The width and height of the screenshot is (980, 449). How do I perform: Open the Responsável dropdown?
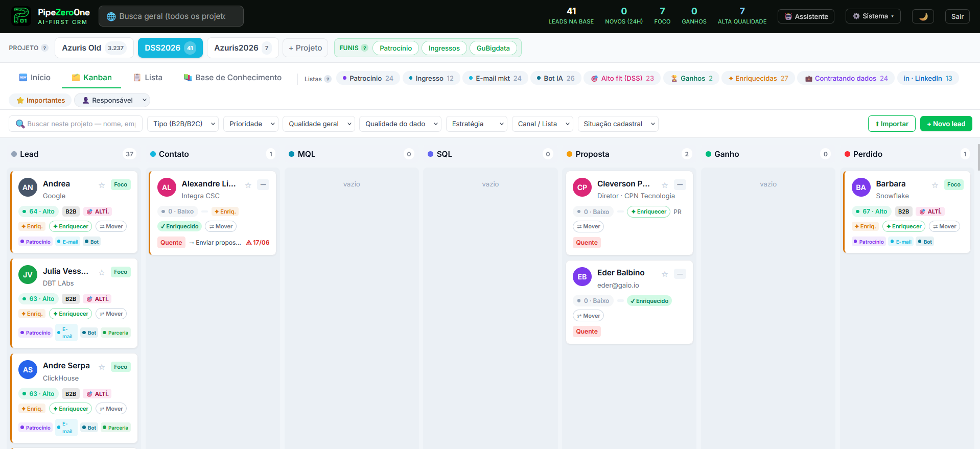(x=112, y=100)
